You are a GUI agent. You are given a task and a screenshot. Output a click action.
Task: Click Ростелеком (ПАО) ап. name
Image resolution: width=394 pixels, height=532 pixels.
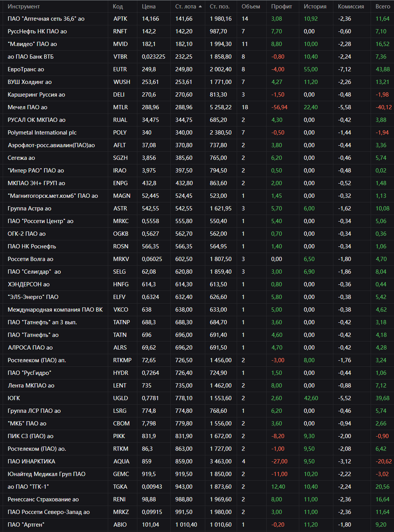point(37,360)
